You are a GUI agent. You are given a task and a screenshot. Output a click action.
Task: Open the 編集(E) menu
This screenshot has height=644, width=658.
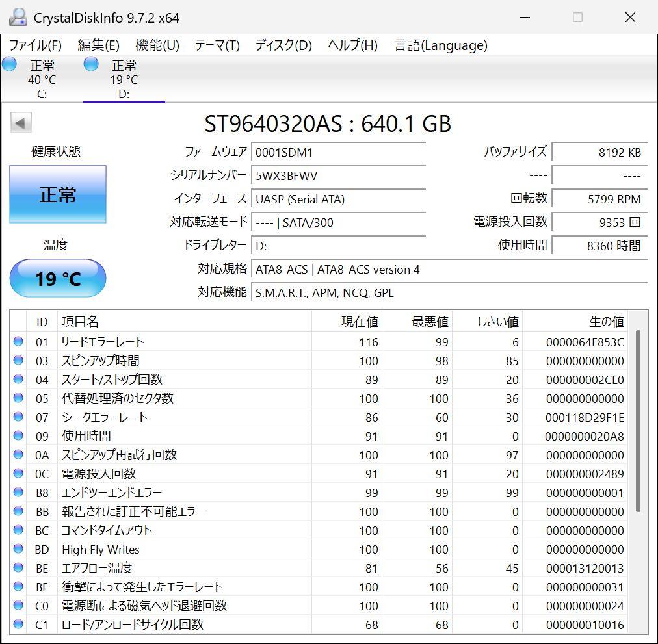[99, 45]
